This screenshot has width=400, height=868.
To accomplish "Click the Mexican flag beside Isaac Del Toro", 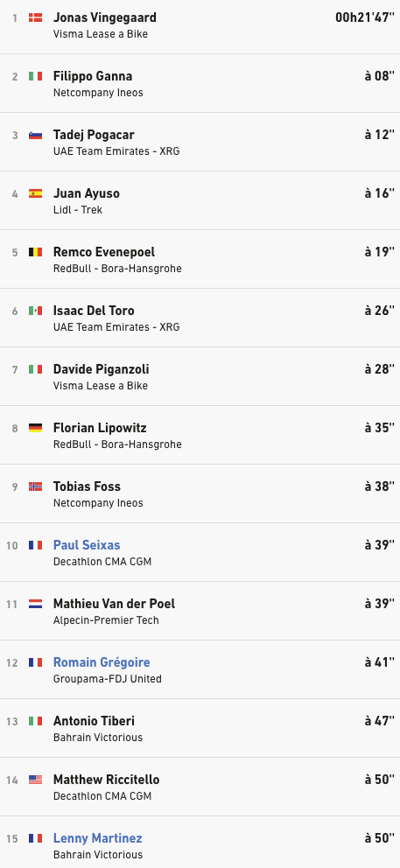I will [36, 311].
